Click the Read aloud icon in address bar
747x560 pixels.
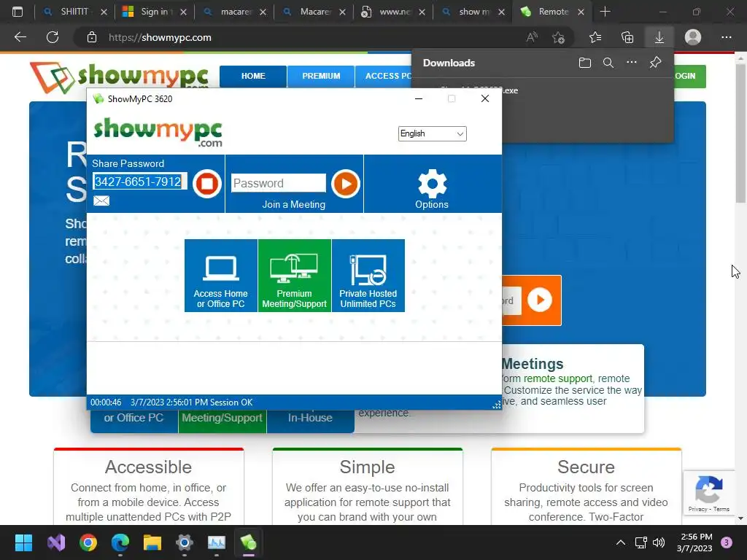coord(532,37)
